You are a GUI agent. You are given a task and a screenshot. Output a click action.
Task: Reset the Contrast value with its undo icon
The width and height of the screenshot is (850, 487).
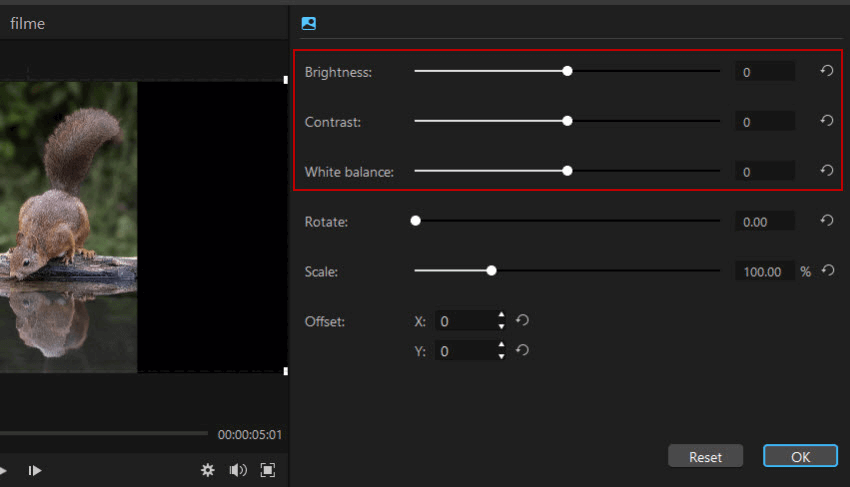(827, 121)
